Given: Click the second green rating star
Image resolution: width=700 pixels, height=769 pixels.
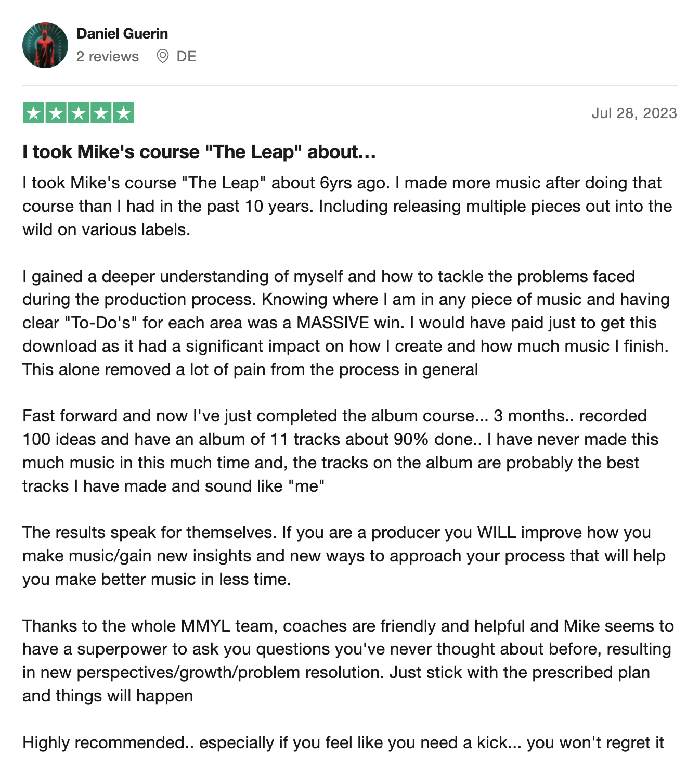Looking at the screenshot, I should [x=56, y=113].
